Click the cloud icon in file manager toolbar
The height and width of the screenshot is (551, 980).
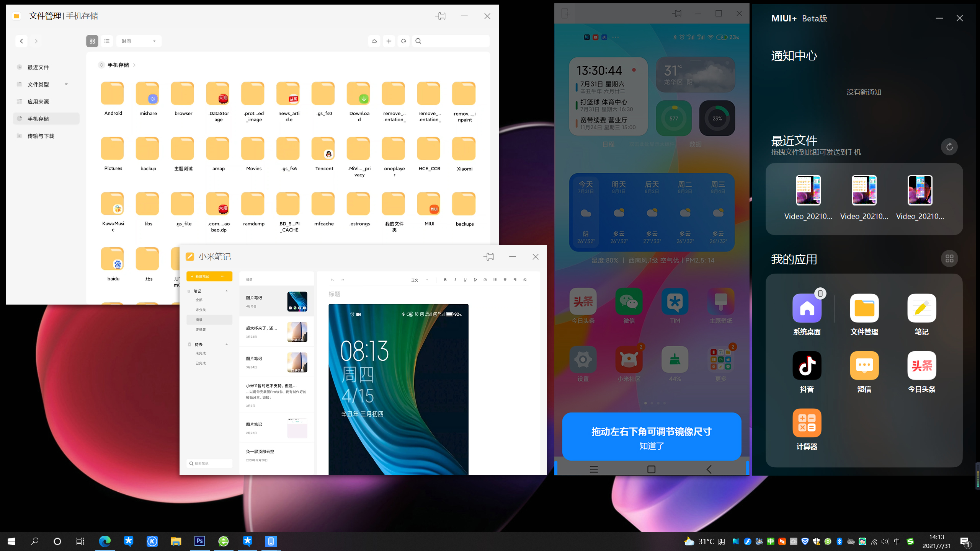pos(374,41)
